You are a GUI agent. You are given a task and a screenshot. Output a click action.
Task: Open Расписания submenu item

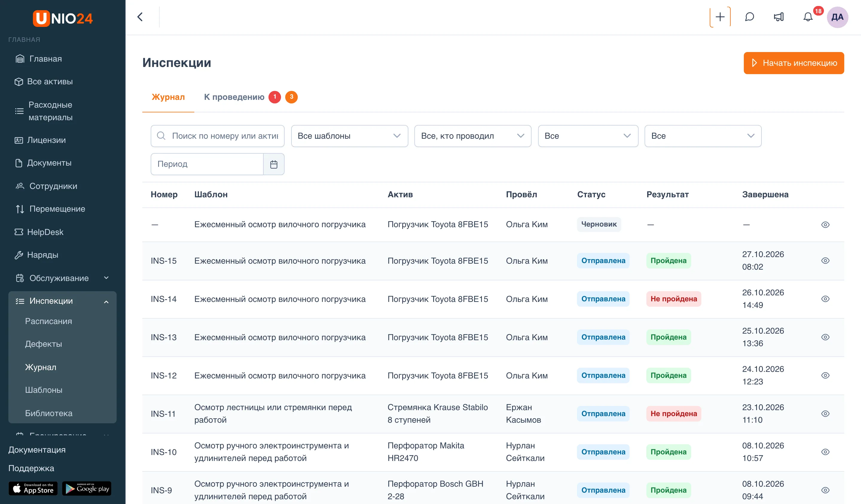[x=48, y=321]
